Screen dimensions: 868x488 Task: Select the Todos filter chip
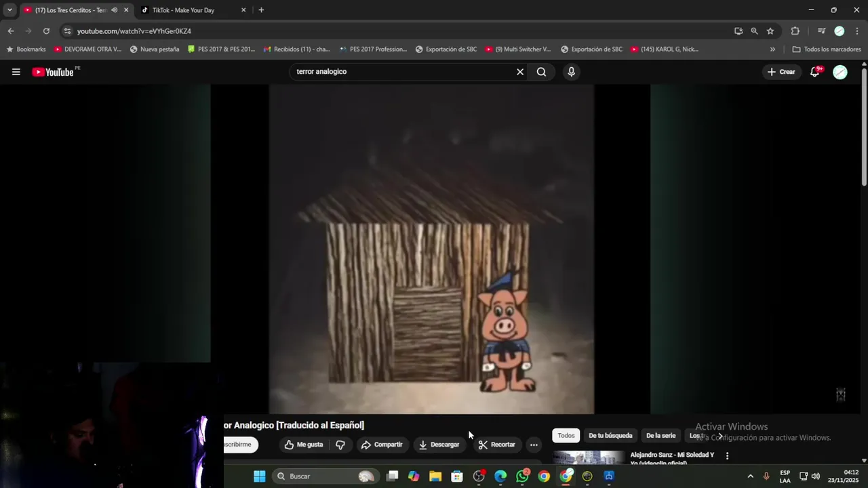566,436
